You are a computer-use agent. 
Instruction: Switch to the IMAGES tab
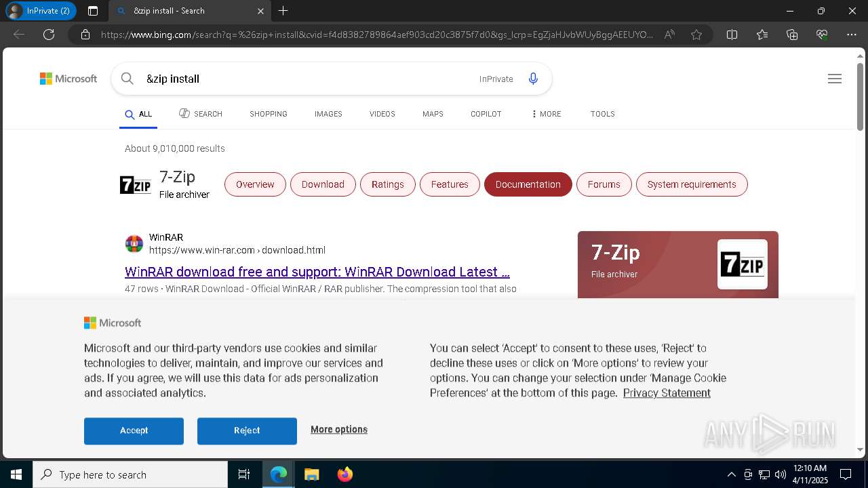tap(328, 114)
